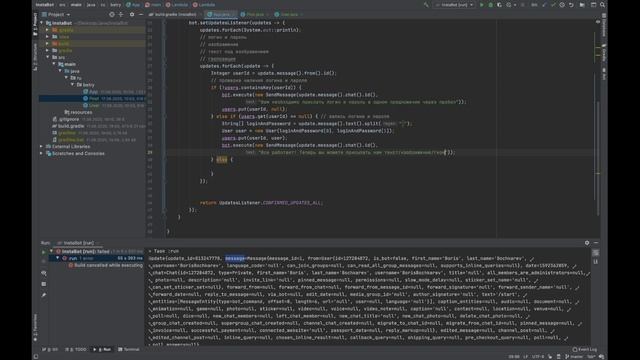Hide the Project panel with minus icon
The height and width of the screenshot is (360, 640).
[141, 14]
